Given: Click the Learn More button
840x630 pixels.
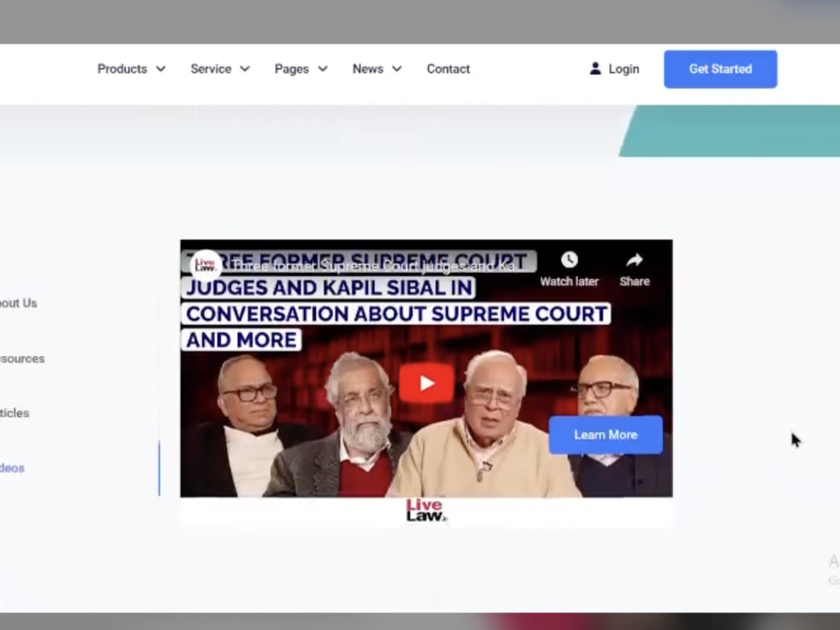Looking at the screenshot, I should (606, 434).
